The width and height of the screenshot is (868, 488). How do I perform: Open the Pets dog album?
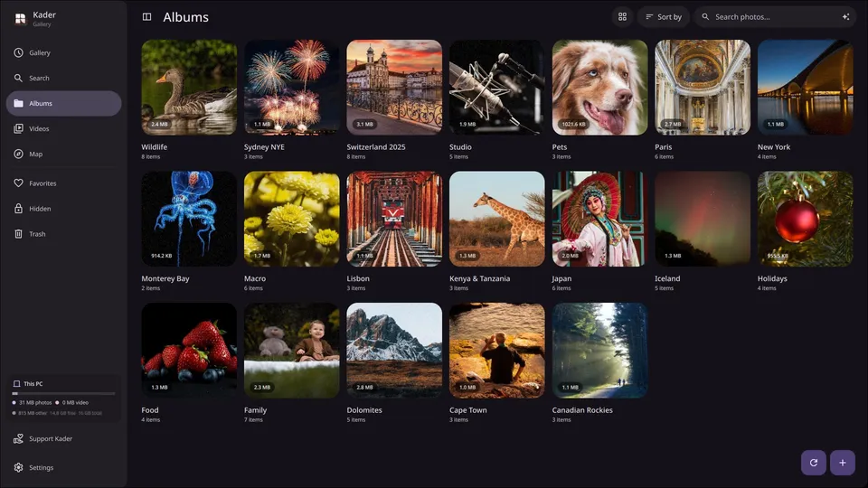click(x=599, y=87)
